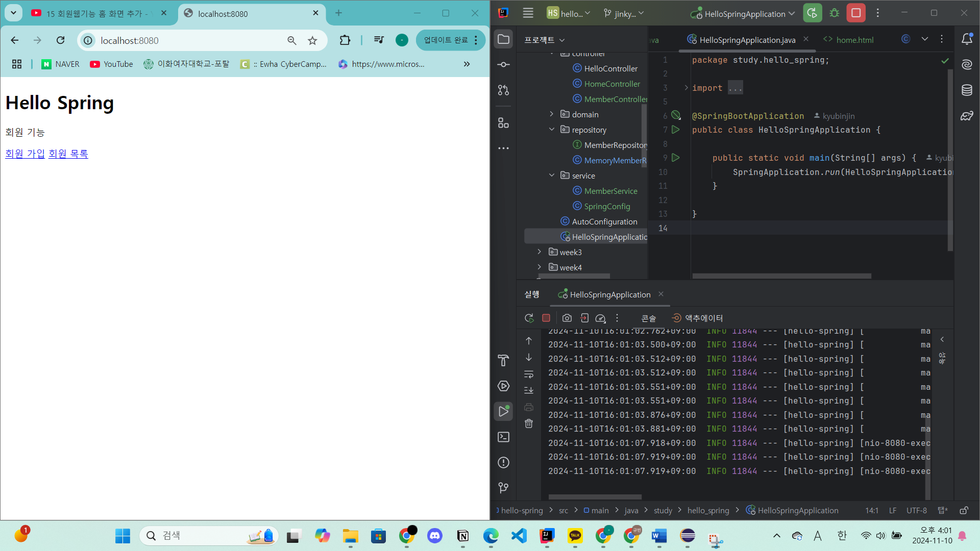Image resolution: width=980 pixels, height=551 pixels.
Task: Expand the week3 folder
Action: click(x=540, y=252)
